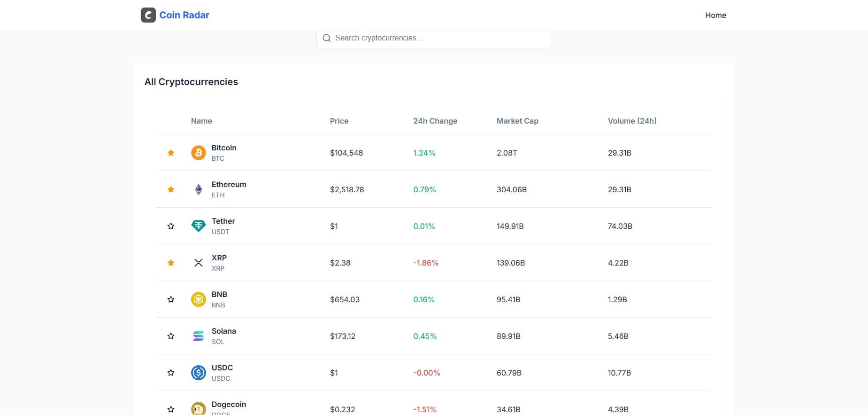Unfavorite Ethereum using its star
This screenshot has height=415, width=868.
pos(171,189)
